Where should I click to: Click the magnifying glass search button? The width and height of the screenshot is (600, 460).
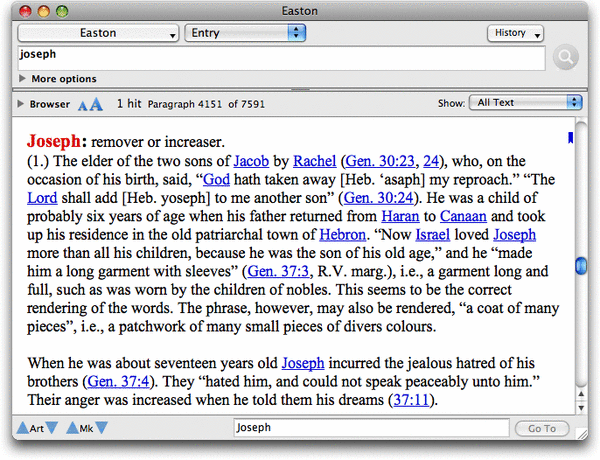click(566, 57)
